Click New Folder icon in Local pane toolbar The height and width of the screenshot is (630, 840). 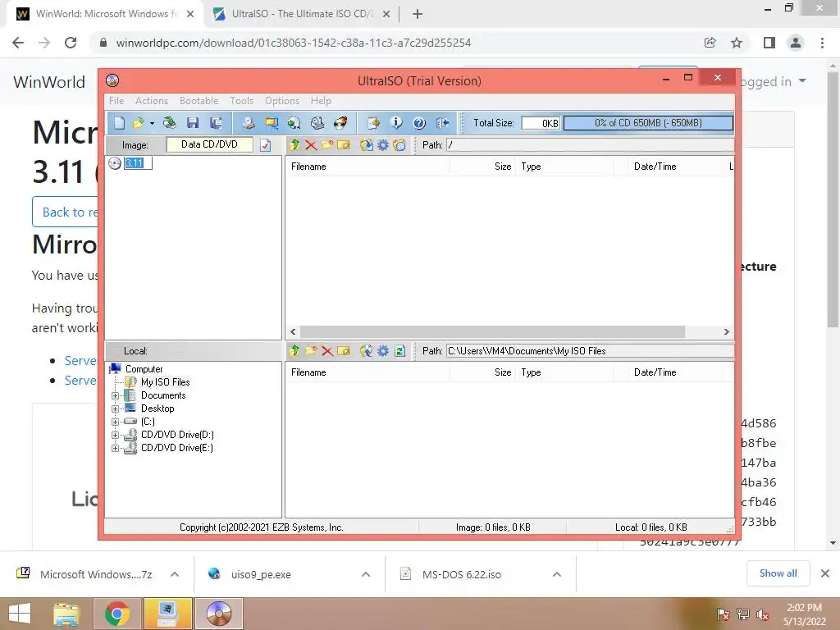[311, 351]
